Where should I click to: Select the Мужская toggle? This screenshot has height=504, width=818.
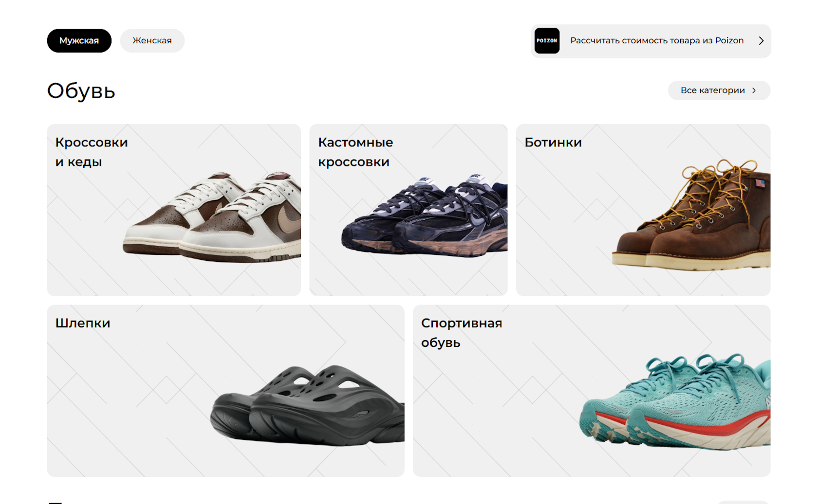(79, 41)
